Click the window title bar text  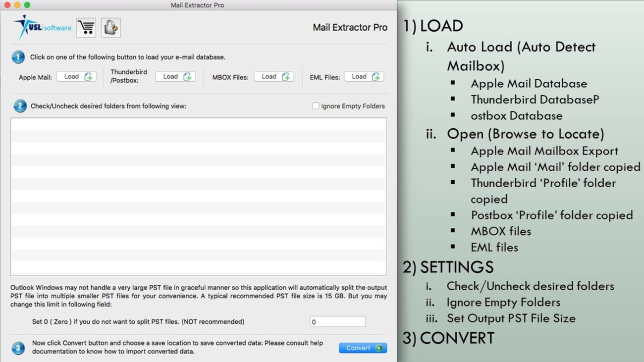[x=197, y=5]
